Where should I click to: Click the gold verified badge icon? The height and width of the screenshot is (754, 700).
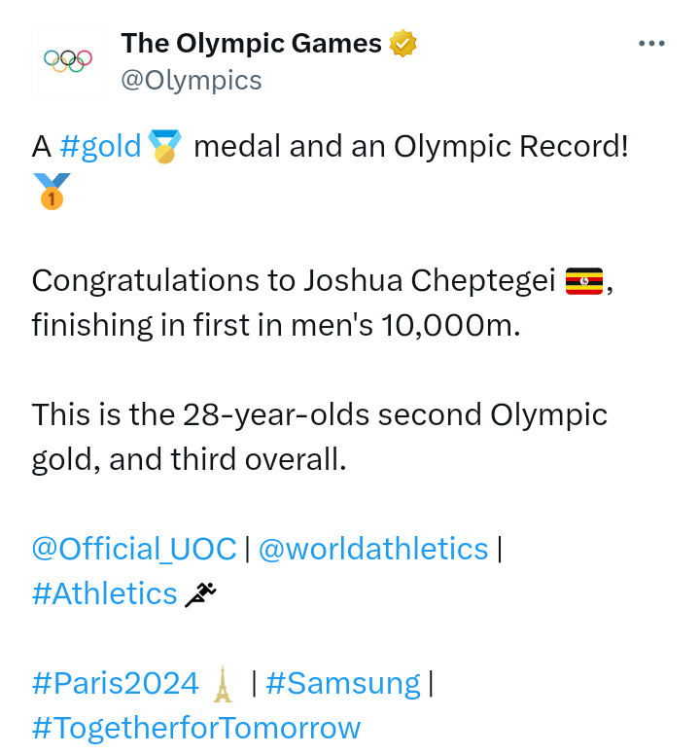[x=402, y=43]
